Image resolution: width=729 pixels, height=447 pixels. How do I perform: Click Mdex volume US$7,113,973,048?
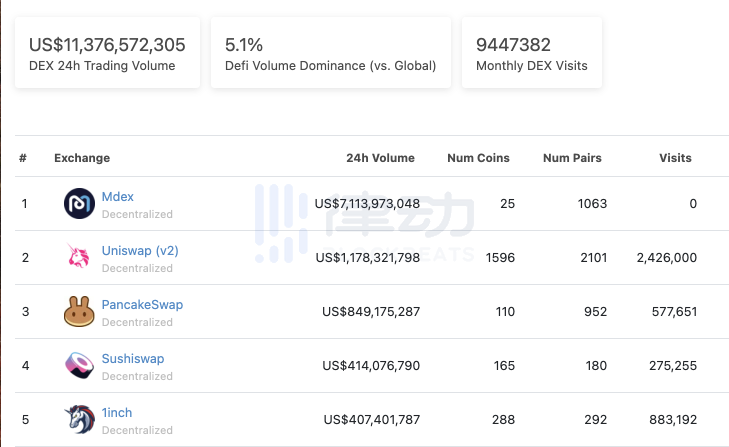367,203
